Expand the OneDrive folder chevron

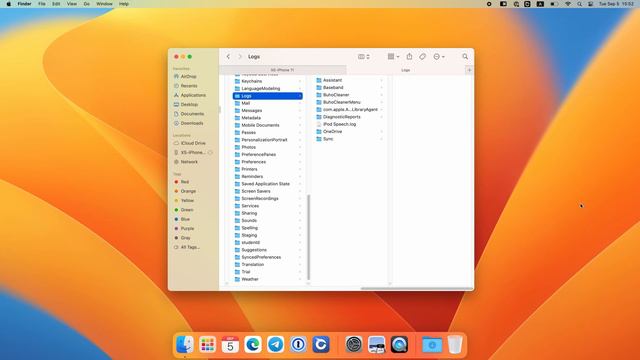tap(381, 132)
